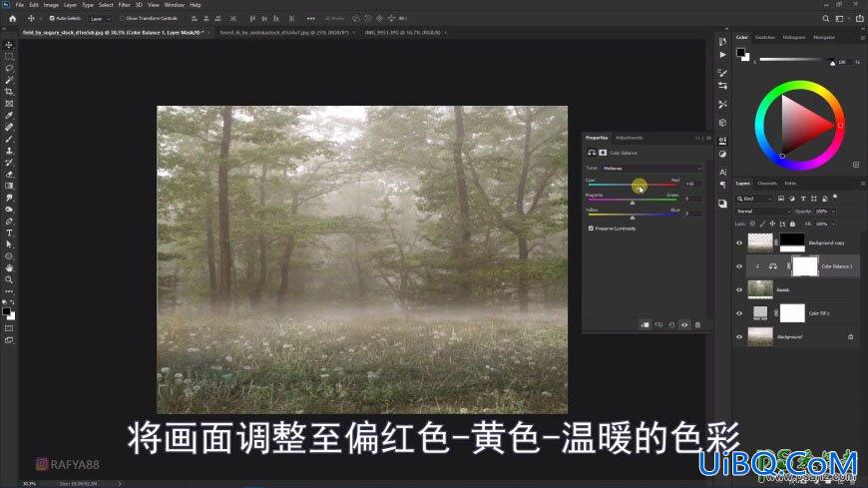Delete adjustment layer via Properties trash icon
The image size is (868, 488).
[697, 325]
